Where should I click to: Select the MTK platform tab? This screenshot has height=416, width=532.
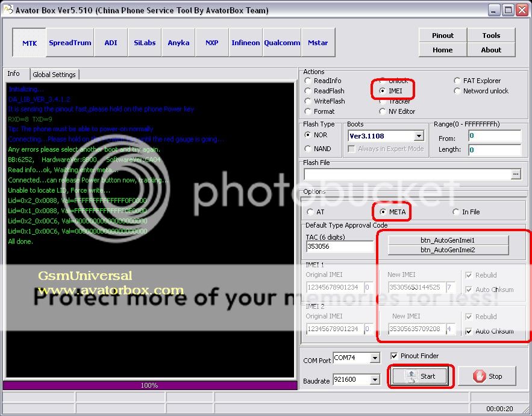tap(29, 43)
